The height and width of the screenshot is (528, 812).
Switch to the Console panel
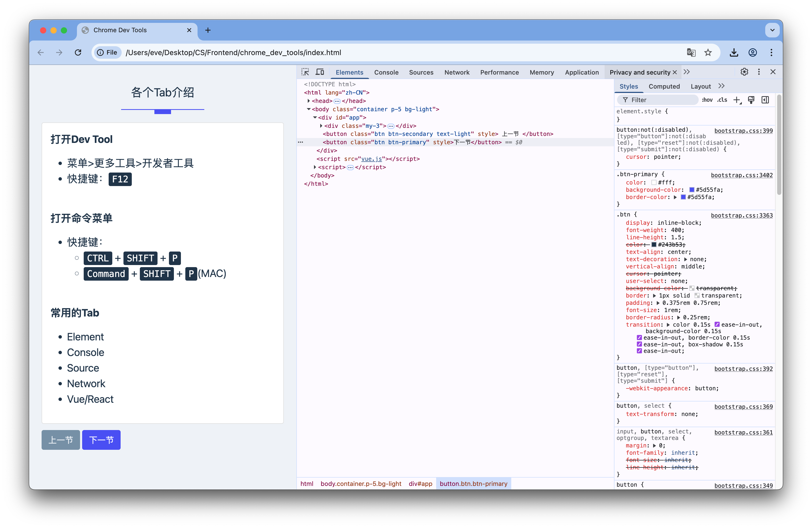(386, 72)
